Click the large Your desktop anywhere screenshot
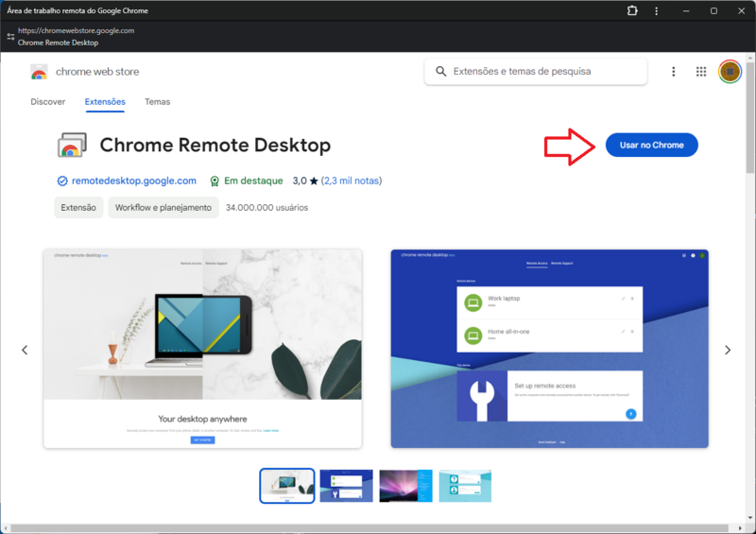 coord(202,349)
